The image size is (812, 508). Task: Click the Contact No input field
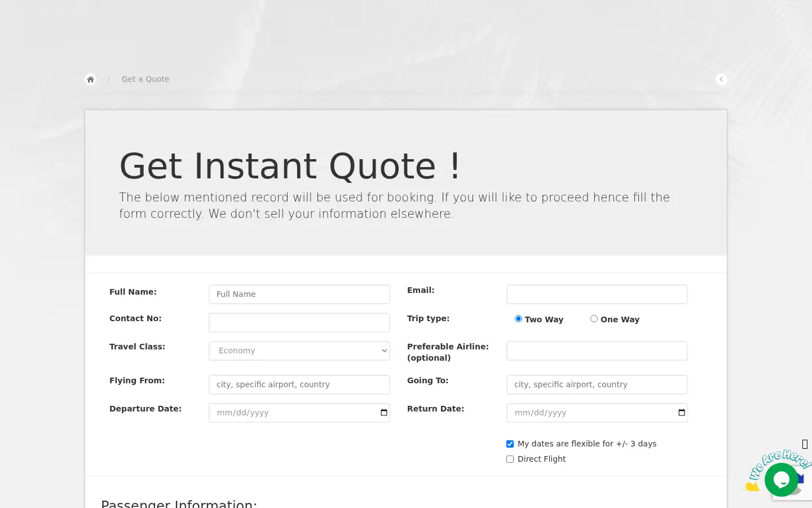[299, 322]
